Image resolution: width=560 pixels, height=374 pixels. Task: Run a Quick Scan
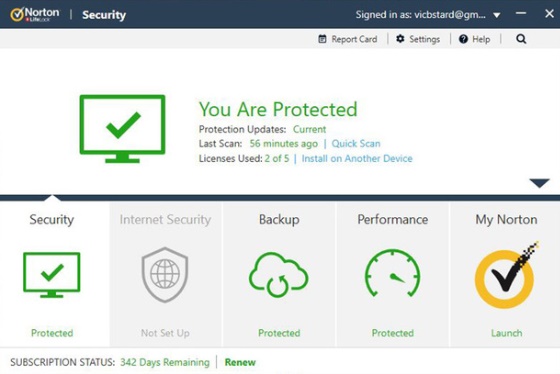356,144
